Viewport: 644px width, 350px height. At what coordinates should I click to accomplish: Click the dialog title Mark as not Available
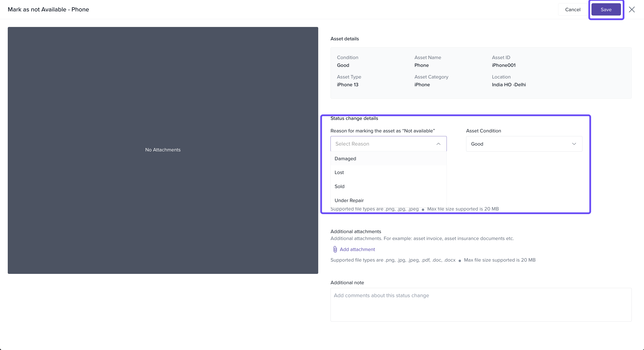pos(48,9)
